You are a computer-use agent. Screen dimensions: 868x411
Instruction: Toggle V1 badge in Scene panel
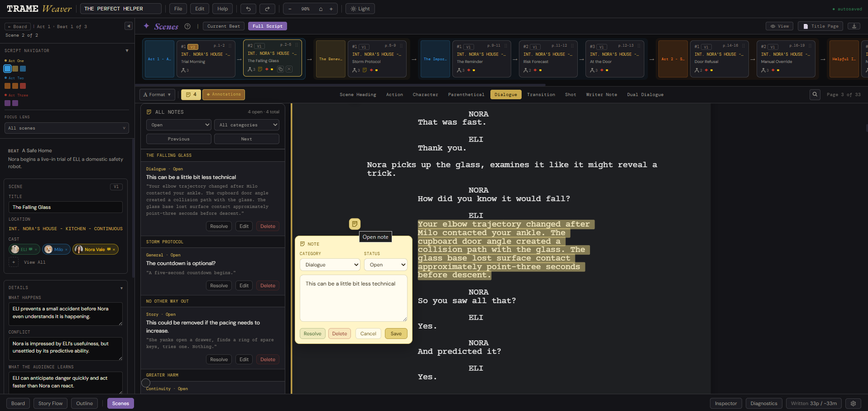[x=116, y=187]
